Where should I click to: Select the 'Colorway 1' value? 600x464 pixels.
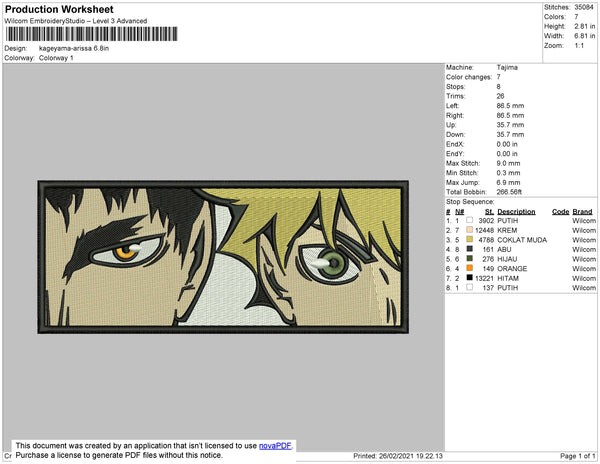click(56, 58)
